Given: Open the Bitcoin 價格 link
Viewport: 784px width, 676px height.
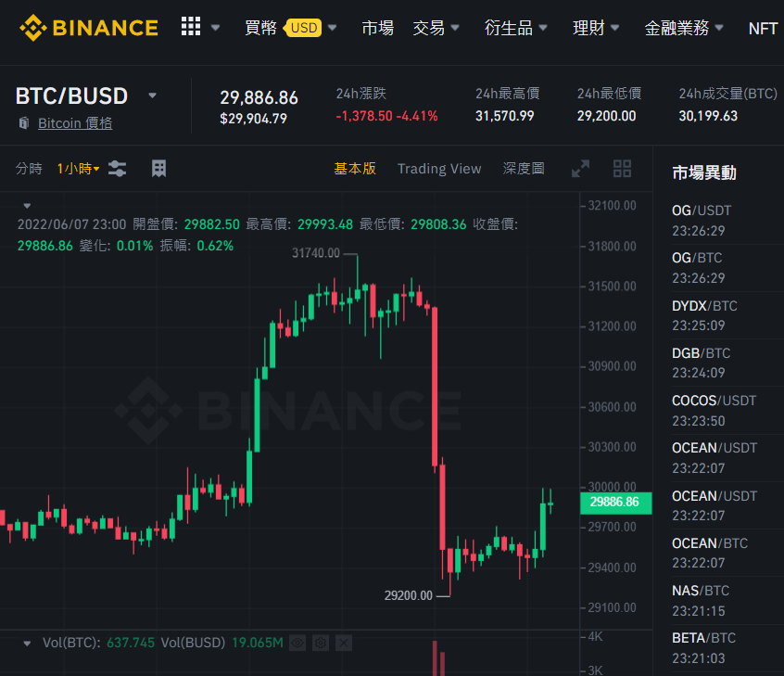Looking at the screenshot, I should point(75,123).
